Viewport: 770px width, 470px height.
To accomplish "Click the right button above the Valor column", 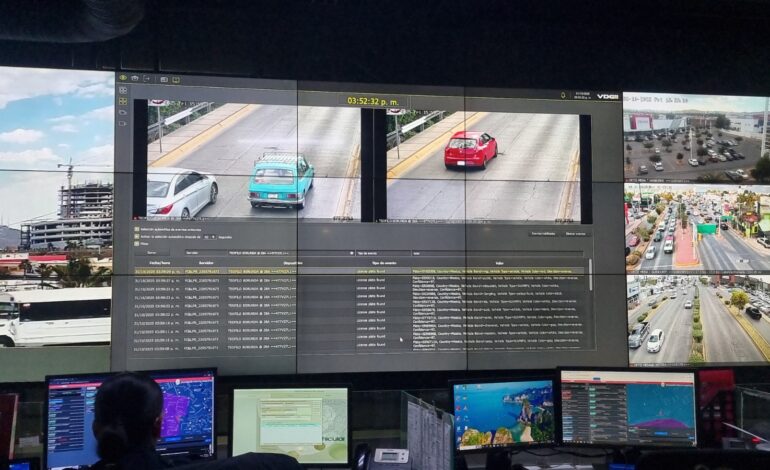I will 575,234.
